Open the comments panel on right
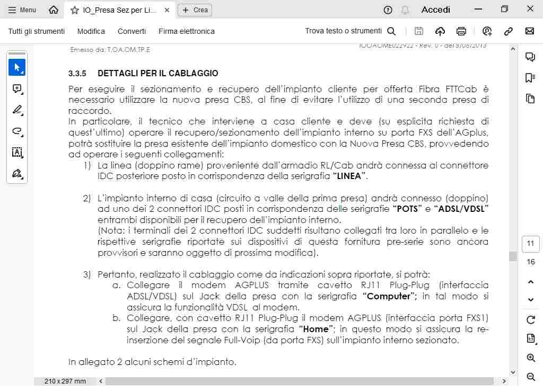543x392 pixels. click(530, 57)
